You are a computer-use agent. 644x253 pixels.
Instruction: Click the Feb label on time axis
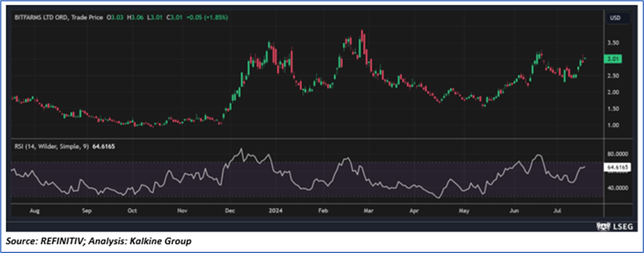click(x=323, y=211)
